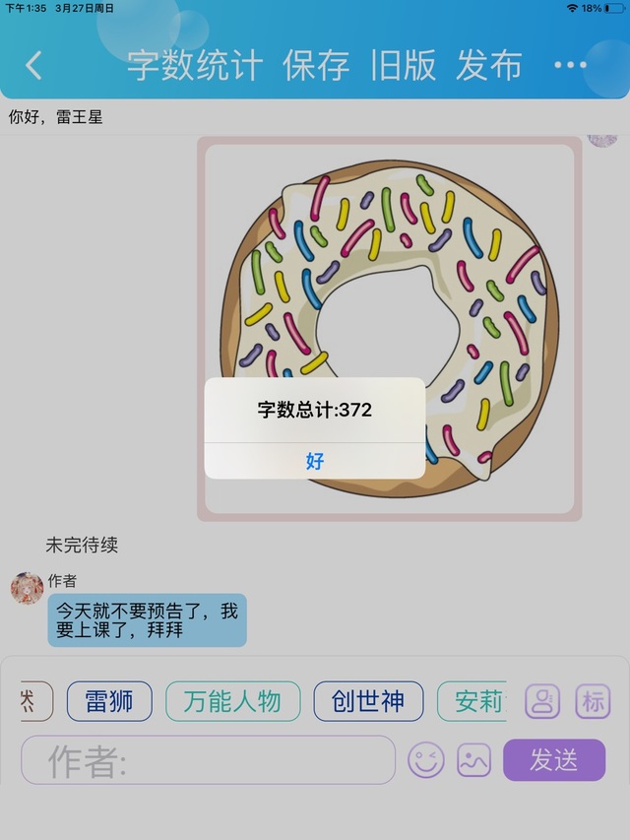Screen dimensions: 630x840
Task: Select the 安莉 character tag
Action: [x=472, y=701]
